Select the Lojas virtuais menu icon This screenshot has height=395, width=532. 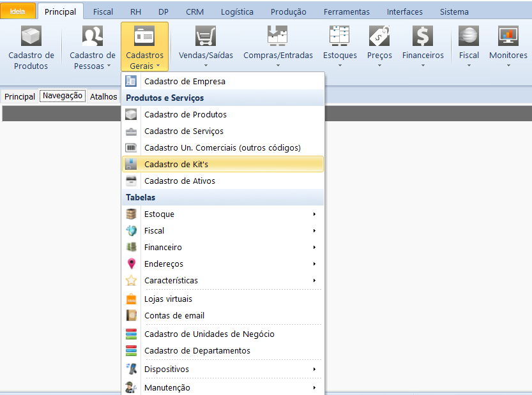[132, 299]
